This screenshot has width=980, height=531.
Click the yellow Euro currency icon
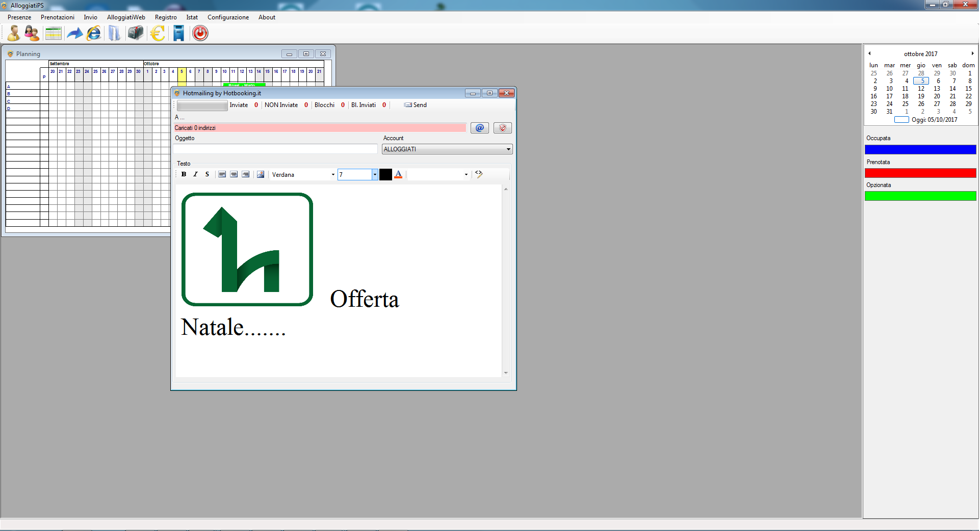pos(158,34)
